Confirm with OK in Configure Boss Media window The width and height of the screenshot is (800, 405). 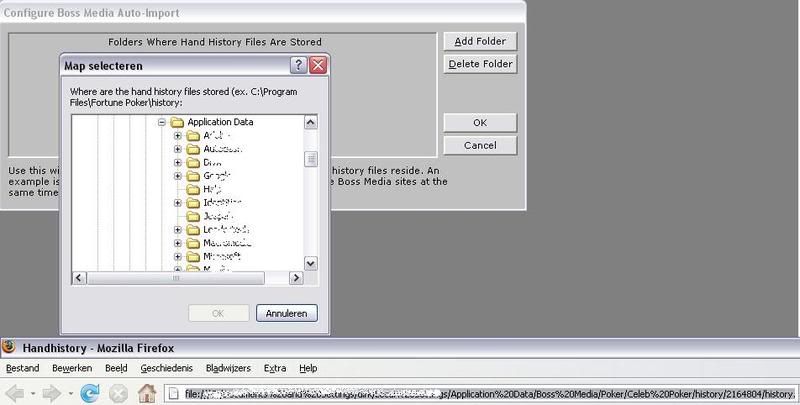click(480, 123)
